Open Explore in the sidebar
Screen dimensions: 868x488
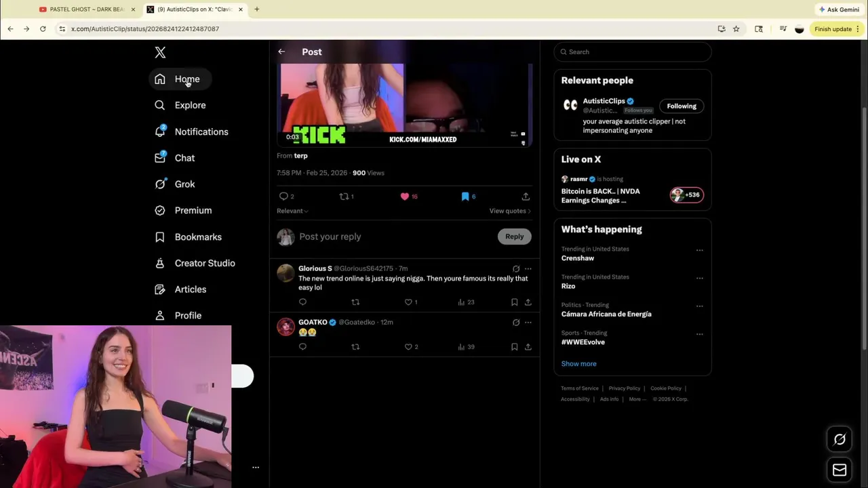180,105
